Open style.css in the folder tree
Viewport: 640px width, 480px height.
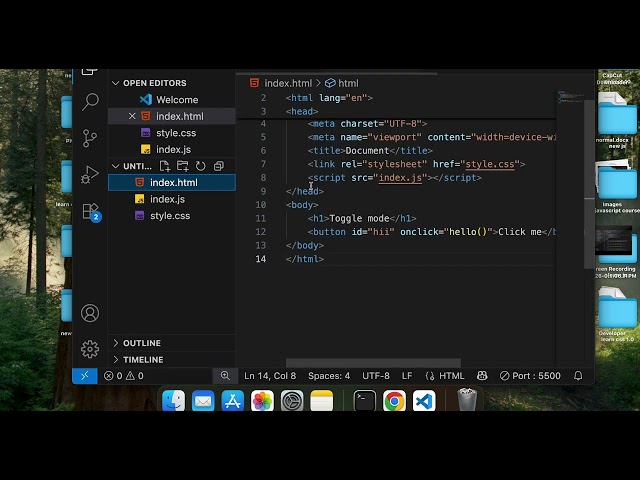click(x=171, y=216)
